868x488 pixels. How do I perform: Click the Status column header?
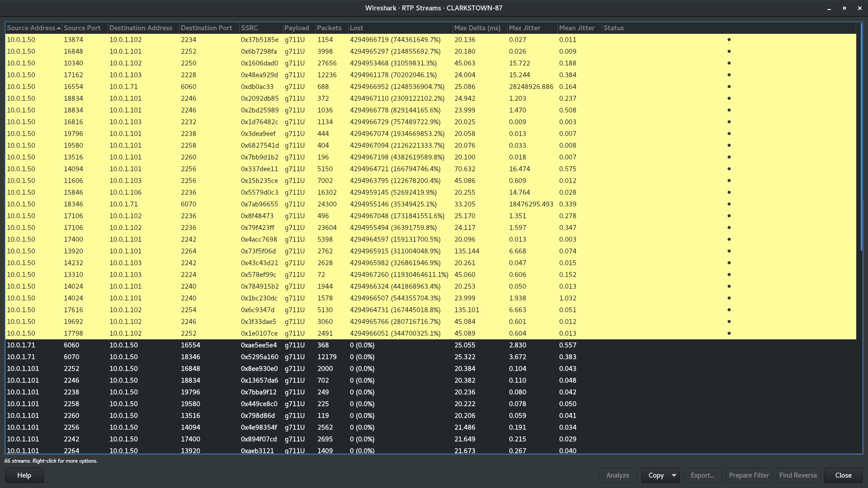point(729,28)
